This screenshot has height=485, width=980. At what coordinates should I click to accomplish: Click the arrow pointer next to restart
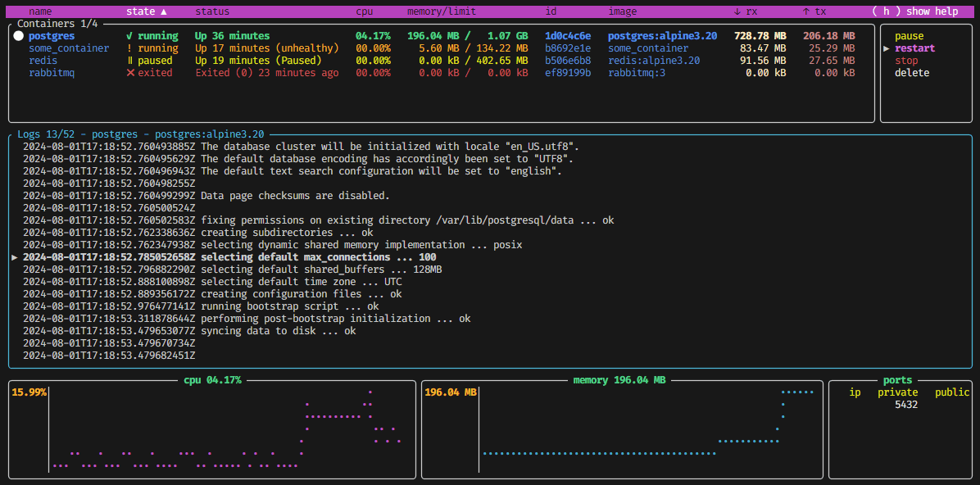coord(886,48)
